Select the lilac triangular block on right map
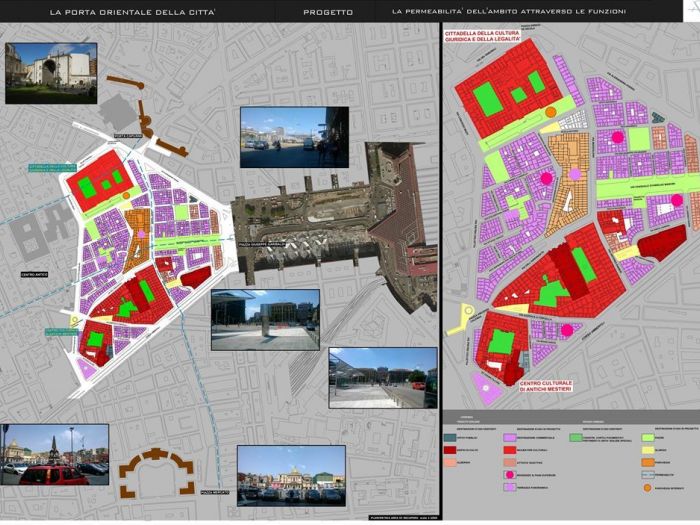The width and height of the screenshot is (700, 525). tap(486, 389)
